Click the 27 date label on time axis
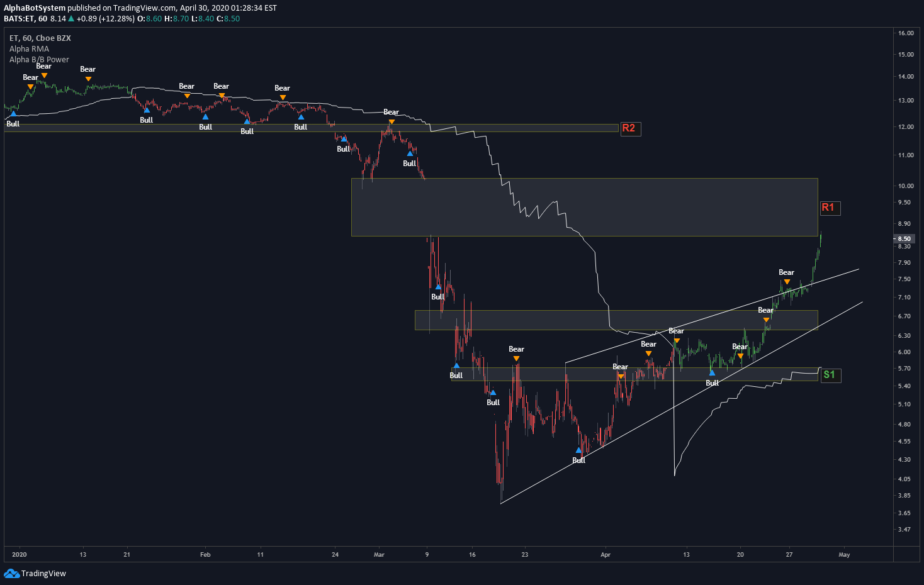Screen dimensions: 924x585 789,555
